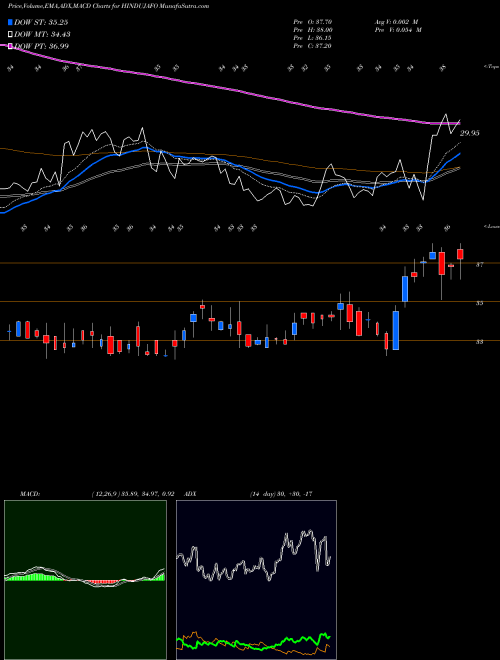Viewport: 500px width, 660px height.
Task: Click the Pre C: 37.20 value
Action: [x=313, y=46]
